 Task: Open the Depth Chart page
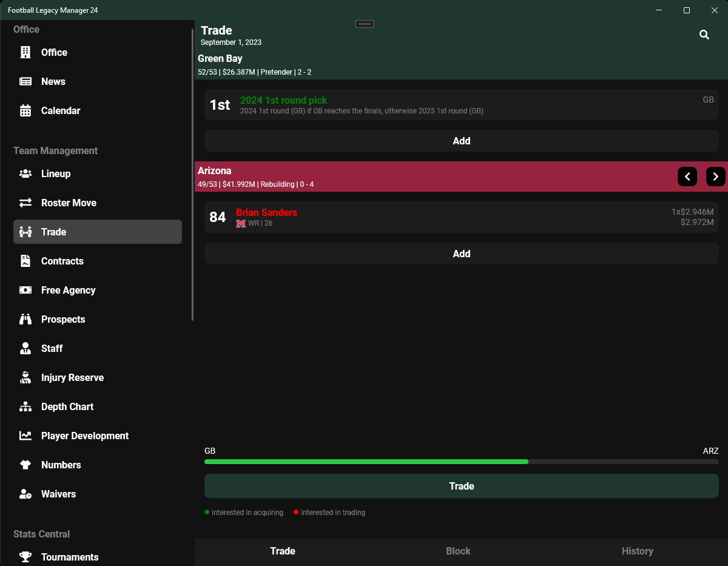pyautogui.click(x=98, y=406)
